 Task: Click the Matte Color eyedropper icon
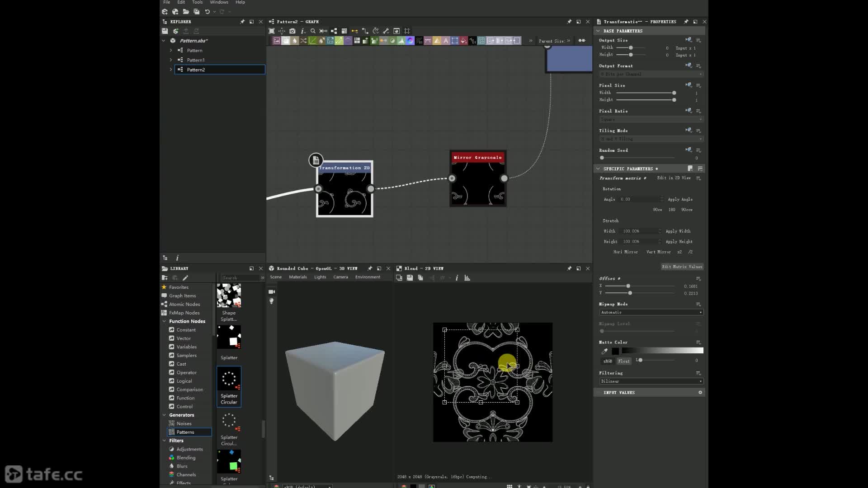604,351
